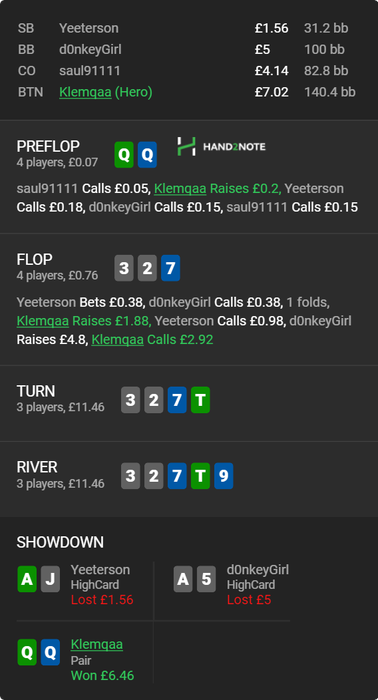Click the Hand2Note logo
378x700 pixels.
click(x=221, y=146)
